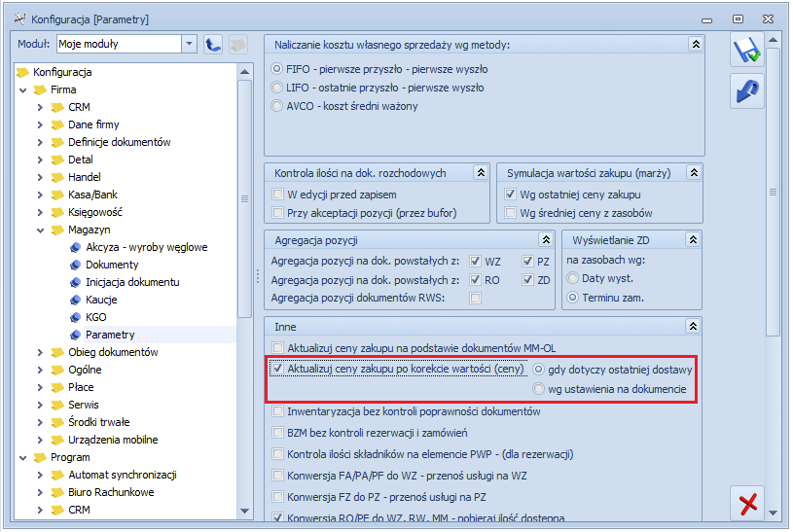Click the KGO node icon
The height and width of the screenshot is (532, 793).
pyautogui.click(x=75, y=318)
